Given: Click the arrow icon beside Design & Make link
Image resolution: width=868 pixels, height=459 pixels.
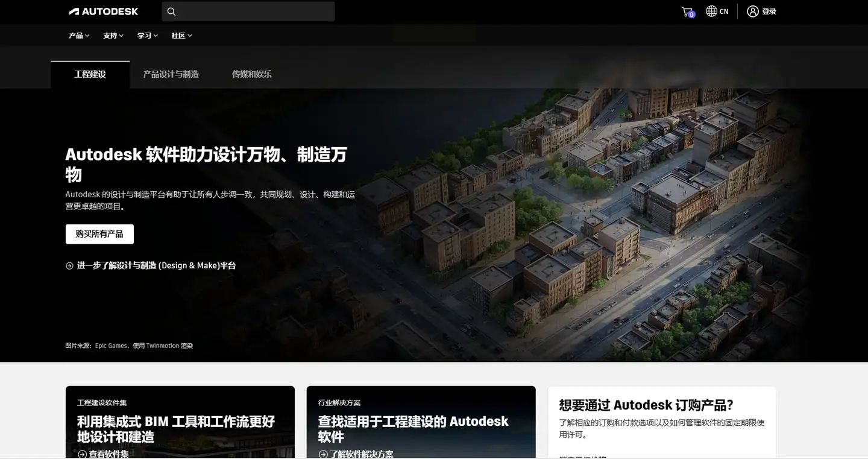Looking at the screenshot, I should [69, 266].
